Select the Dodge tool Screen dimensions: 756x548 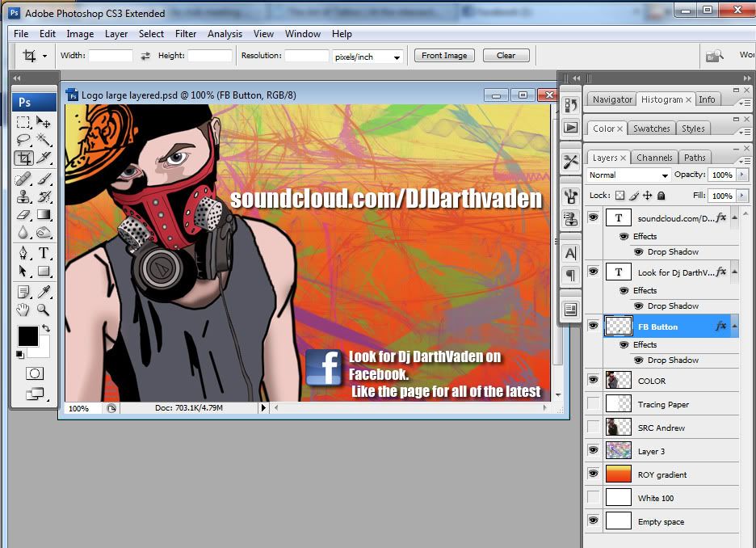(x=44, y=233)
